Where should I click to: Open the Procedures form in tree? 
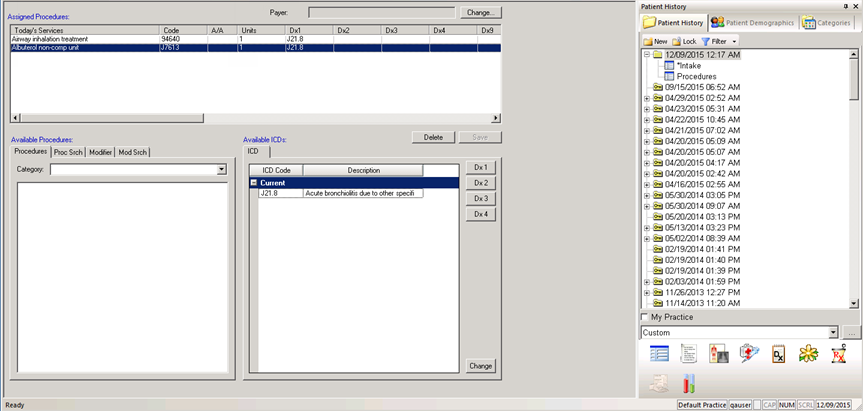click(x=696, y=76)
